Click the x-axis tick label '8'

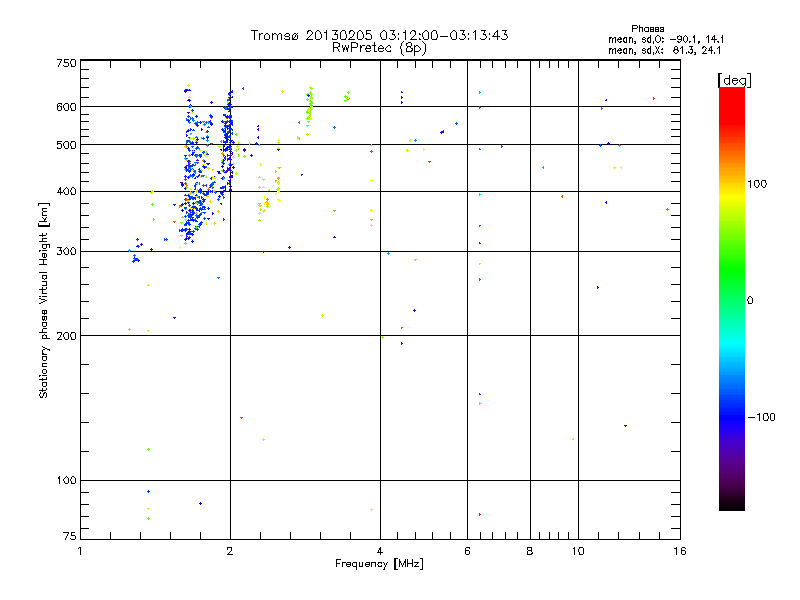tap(530, 551)
